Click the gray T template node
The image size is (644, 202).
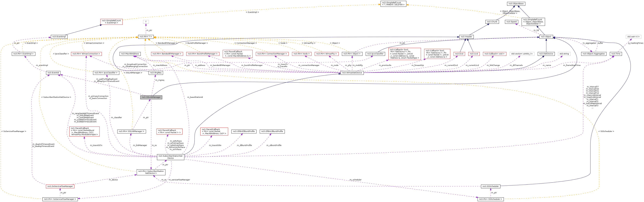coord(146,22)
